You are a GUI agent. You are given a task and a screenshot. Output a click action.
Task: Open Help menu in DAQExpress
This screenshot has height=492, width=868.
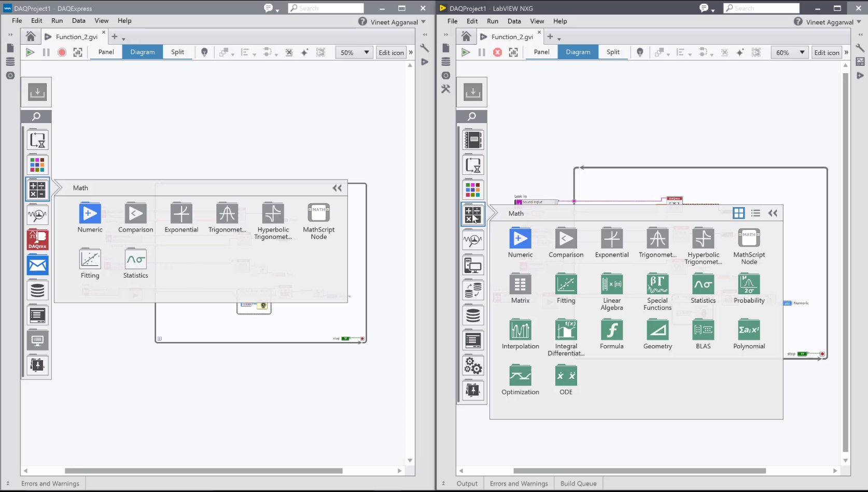tap(124, 21)
